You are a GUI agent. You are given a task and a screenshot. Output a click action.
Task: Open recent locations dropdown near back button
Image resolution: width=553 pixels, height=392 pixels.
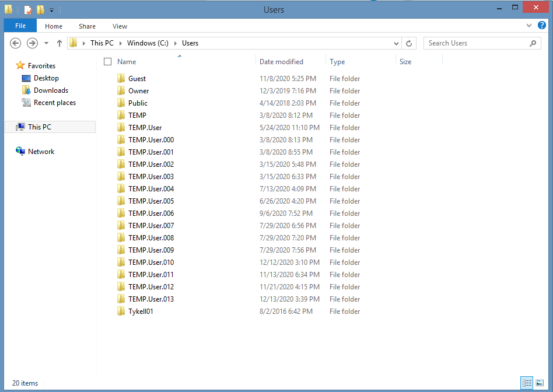(46, 43)
